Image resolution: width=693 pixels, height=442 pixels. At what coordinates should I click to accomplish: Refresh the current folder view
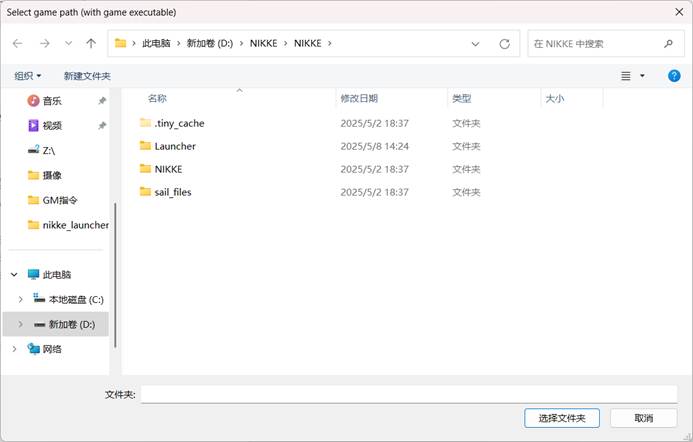point(504,44)
